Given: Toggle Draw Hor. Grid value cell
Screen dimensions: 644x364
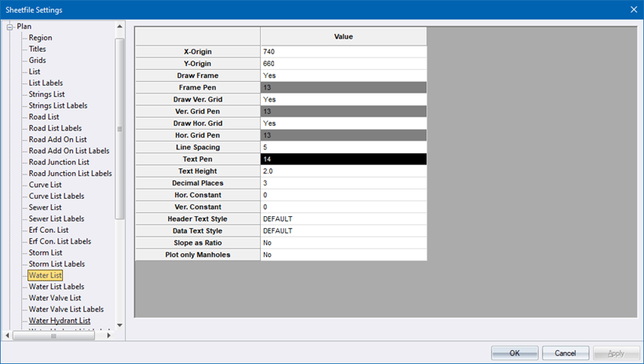Looking at the screenshot, I should click(x=343, y=123).
